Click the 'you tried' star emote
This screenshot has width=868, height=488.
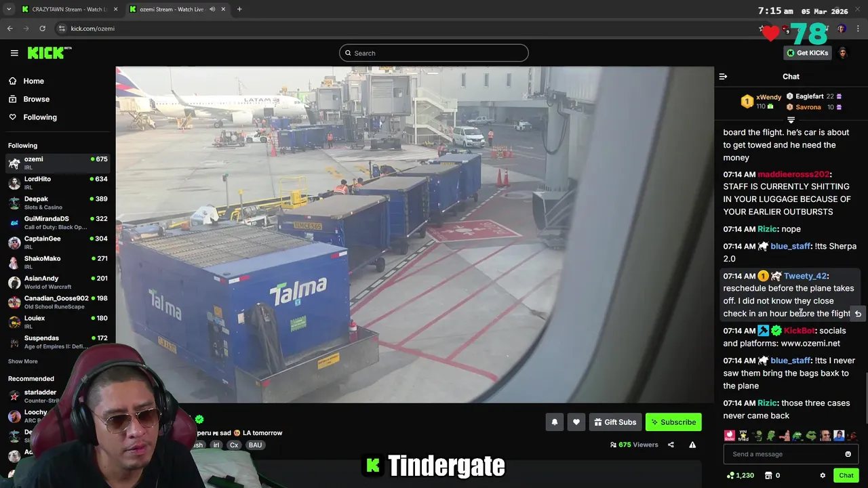pos(743,436)
